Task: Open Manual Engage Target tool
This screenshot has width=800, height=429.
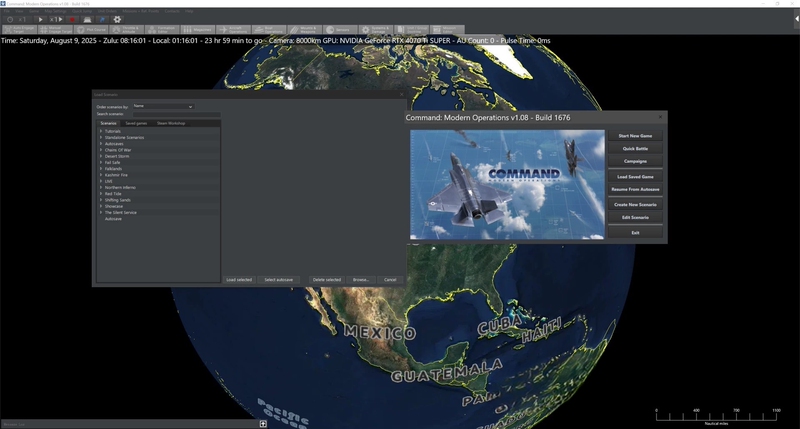Action: (x=55, y=30)
